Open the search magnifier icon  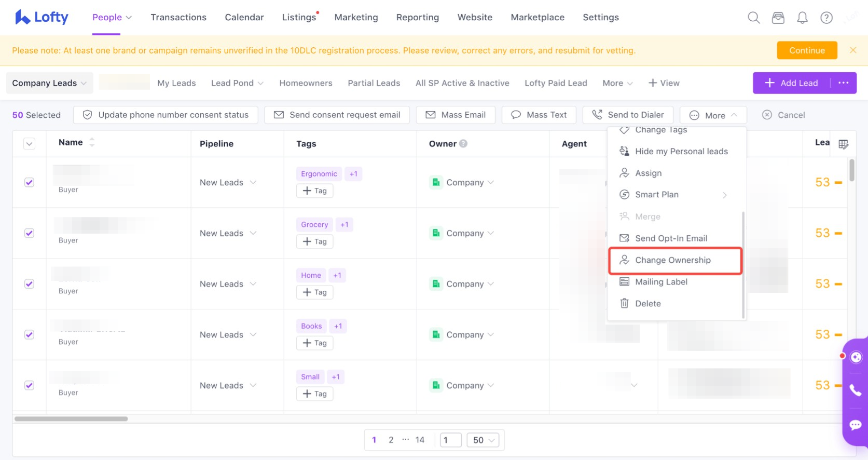(753, 18)
